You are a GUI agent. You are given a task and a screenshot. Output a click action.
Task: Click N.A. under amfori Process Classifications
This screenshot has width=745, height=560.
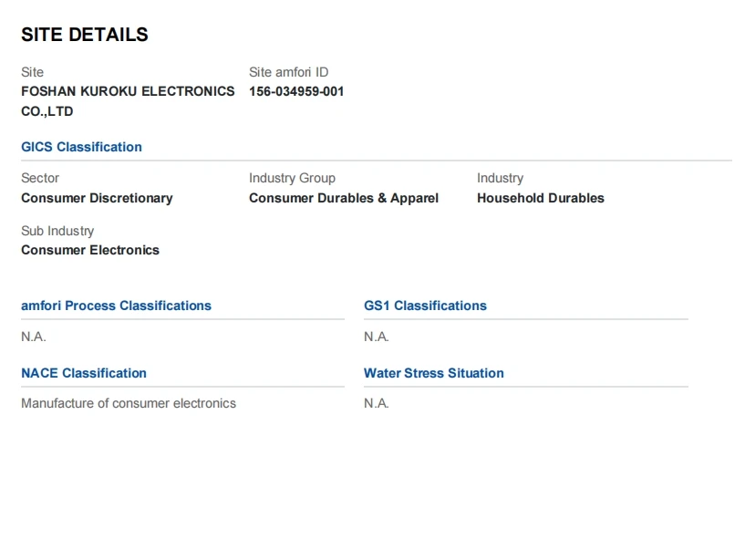[x=34, y=337]
